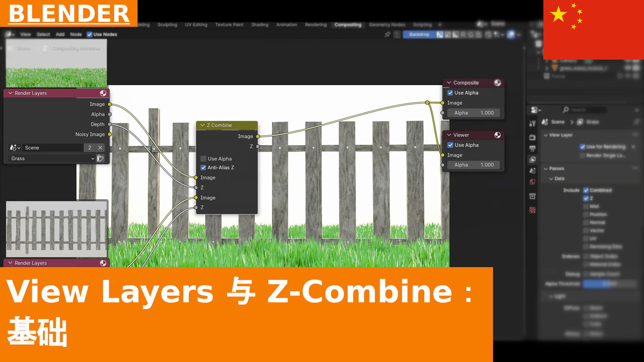This screenshot has height=362, width=644.
Task: Open the View Layer properties tab
Action: (x=532, y=160)
